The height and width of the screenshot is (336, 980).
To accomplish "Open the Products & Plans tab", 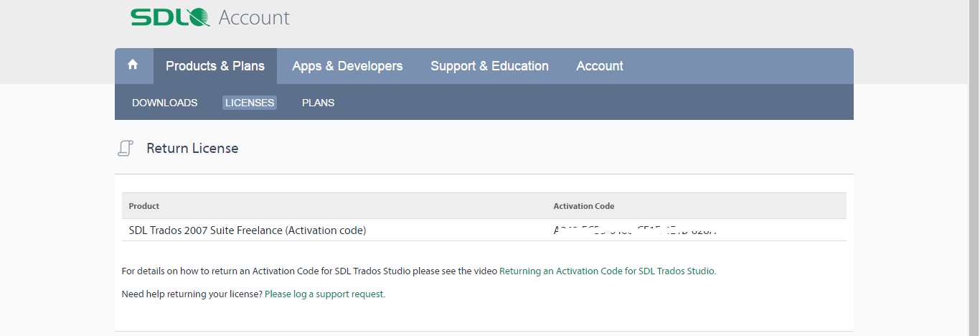I will pyautogui.click(x=215, y=66).
